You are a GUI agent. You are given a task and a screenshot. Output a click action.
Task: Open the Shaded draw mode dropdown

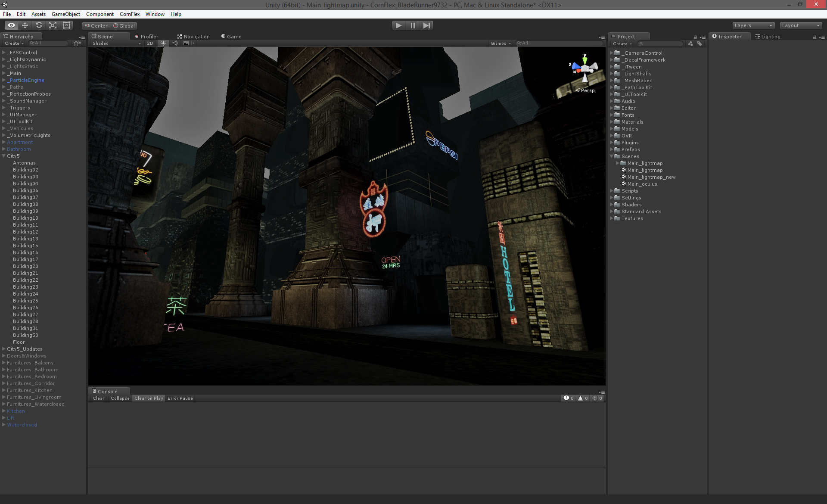pyautogui.click(x=116, y=43)
